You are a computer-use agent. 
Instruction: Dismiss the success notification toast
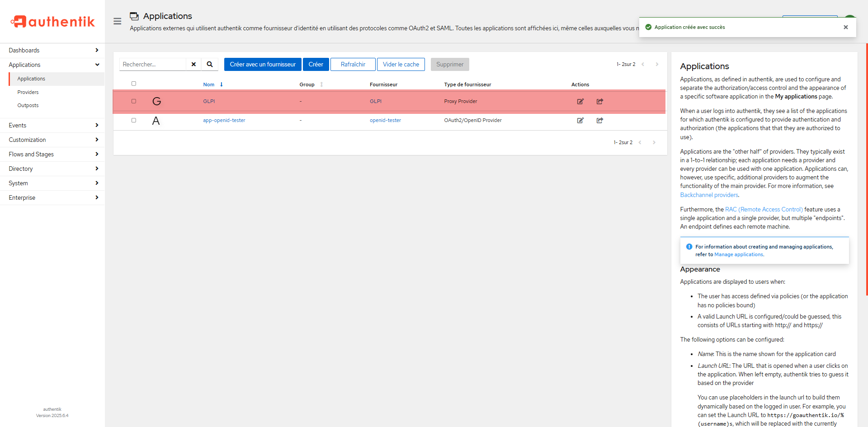(x=845, y=27)
